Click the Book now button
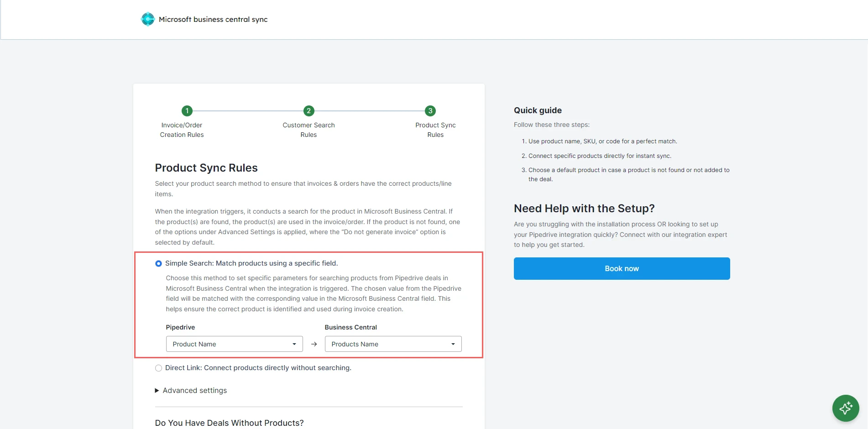The image size is (868, 429). [622, 269]
